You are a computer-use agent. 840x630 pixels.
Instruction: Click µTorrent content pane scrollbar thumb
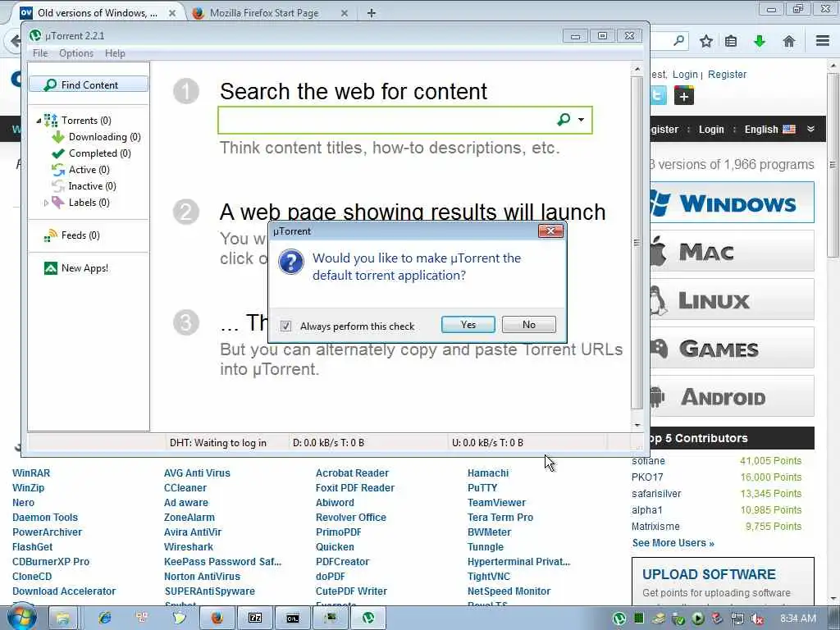tap(637, 243)
